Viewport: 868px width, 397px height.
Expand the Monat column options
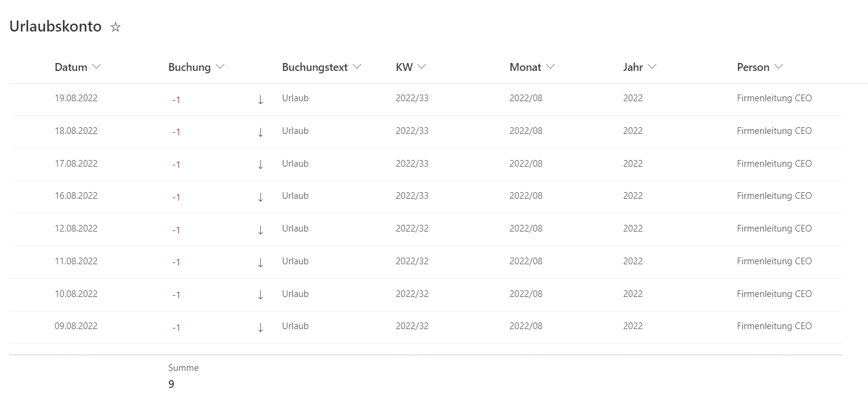point(550,67)
